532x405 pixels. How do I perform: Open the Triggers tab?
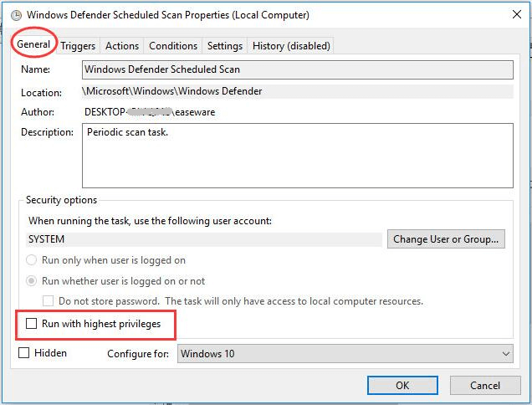tap(78, 46)
